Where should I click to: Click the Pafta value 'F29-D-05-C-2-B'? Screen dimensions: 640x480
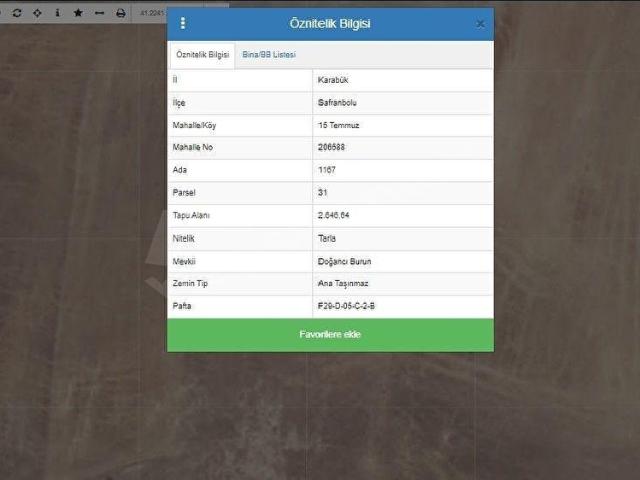(x=346, y=306)
